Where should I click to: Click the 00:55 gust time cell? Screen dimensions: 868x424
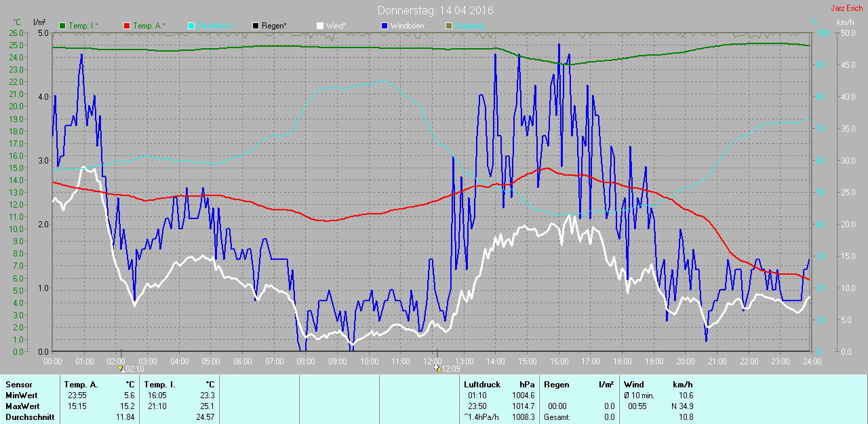[x=637, y=406]
